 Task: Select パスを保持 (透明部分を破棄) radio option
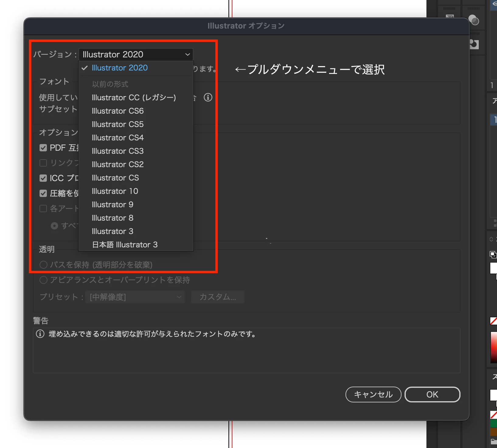[x=43, y=265]
